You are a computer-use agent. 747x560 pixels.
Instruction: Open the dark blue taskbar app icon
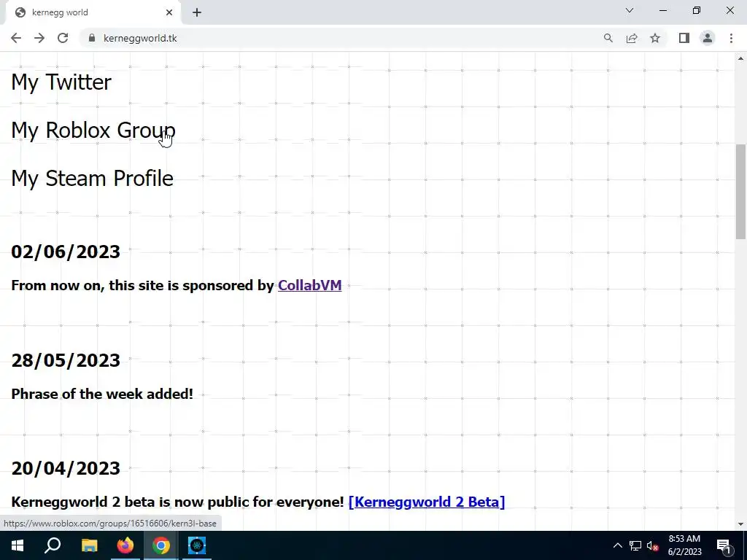197,545
